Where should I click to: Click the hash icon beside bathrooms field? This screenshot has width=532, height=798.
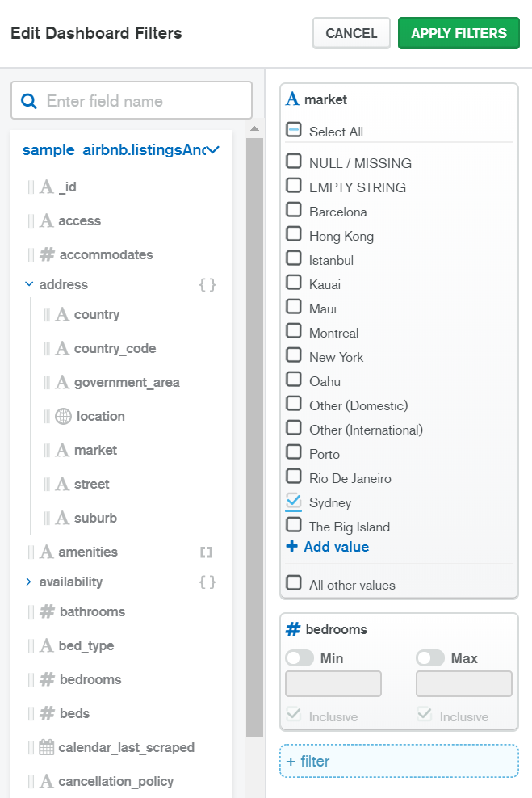[48, 611]
